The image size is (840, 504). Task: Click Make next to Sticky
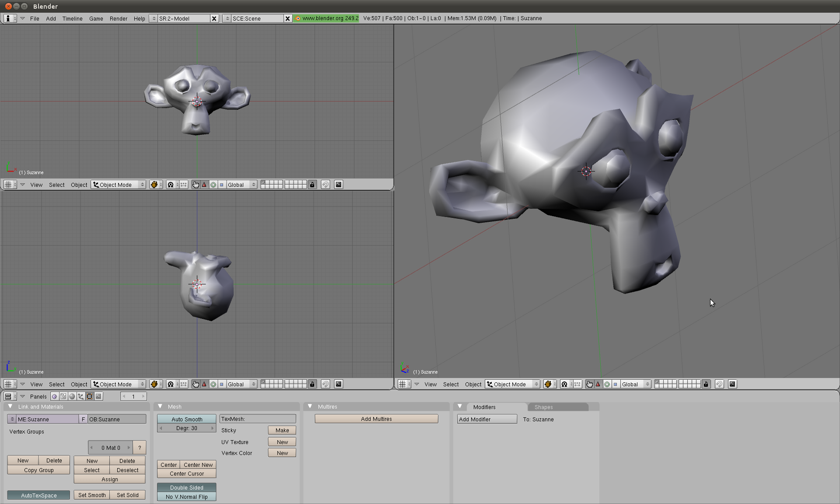click(282, 430)
